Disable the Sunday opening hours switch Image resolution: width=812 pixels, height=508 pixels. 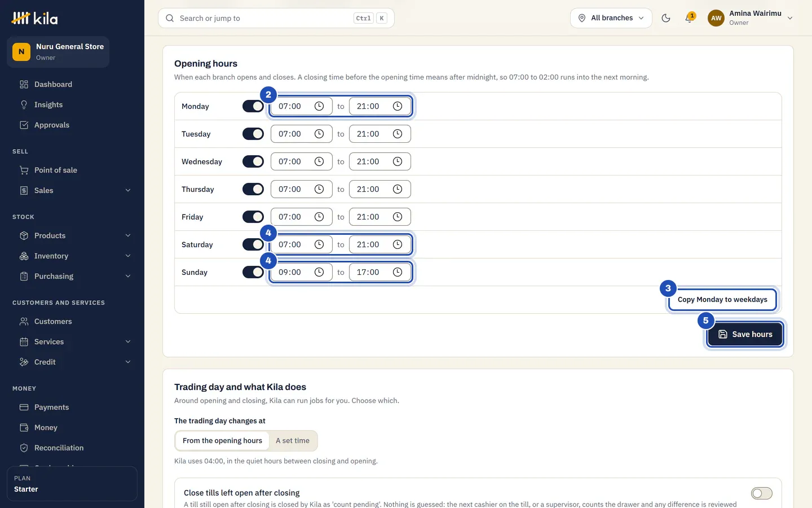coord(253,272)
